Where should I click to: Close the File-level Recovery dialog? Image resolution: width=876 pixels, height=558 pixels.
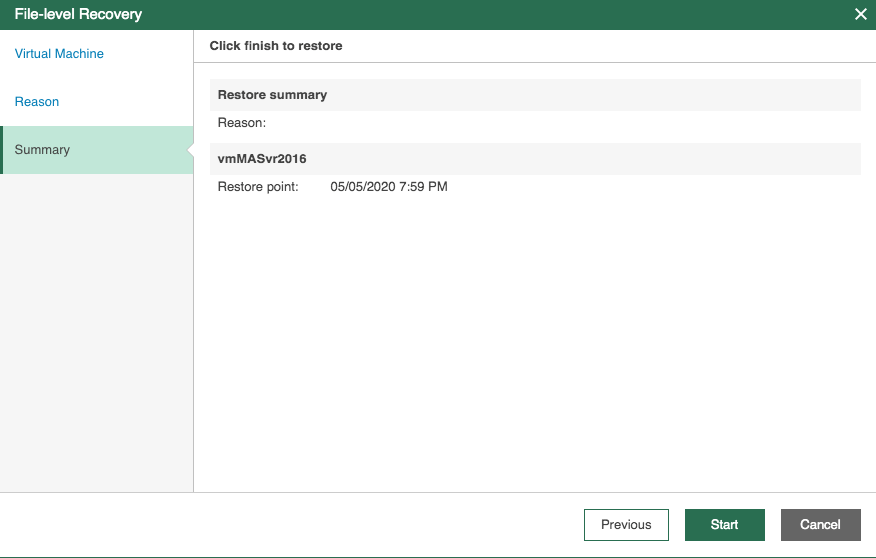[860, 14]
